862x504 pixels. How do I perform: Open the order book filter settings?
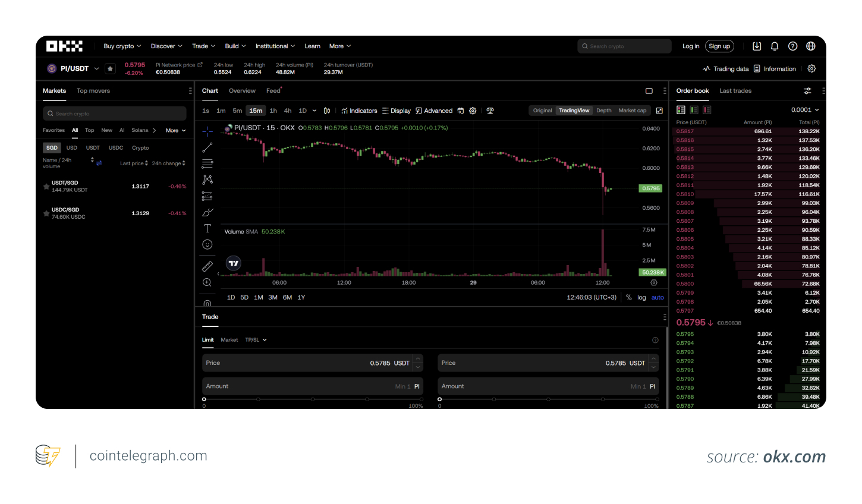(807, 91)
